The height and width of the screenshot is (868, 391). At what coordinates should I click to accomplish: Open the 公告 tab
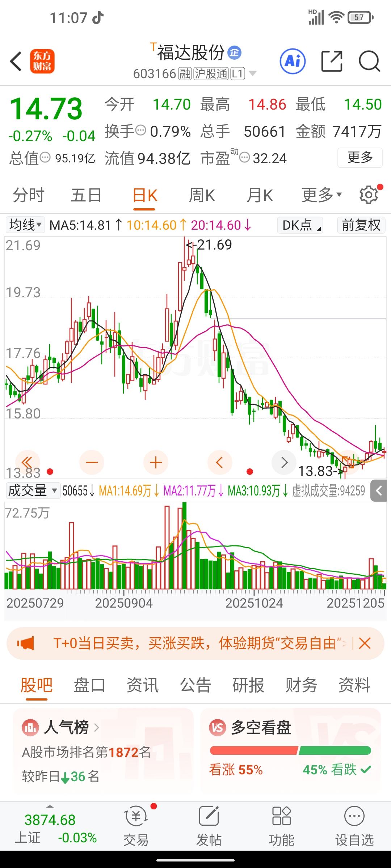(x=195, y=685)
